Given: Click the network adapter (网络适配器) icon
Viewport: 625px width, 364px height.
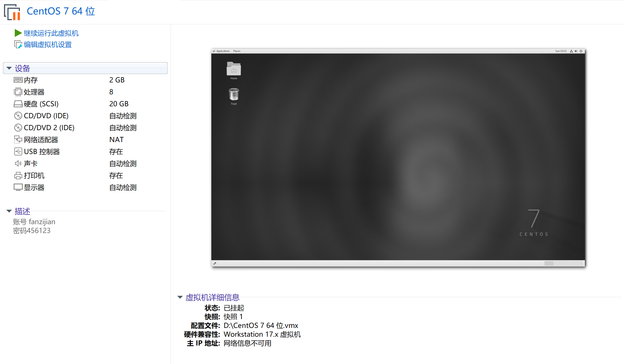Looking at the screenshot, I should tap(18, 140).
